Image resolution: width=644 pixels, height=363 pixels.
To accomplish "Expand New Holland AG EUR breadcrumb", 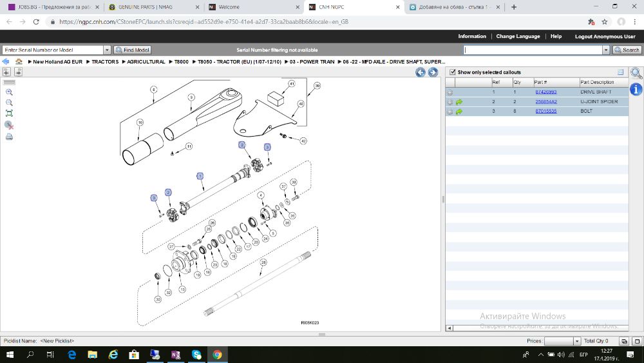I will (x=58, y=62).
